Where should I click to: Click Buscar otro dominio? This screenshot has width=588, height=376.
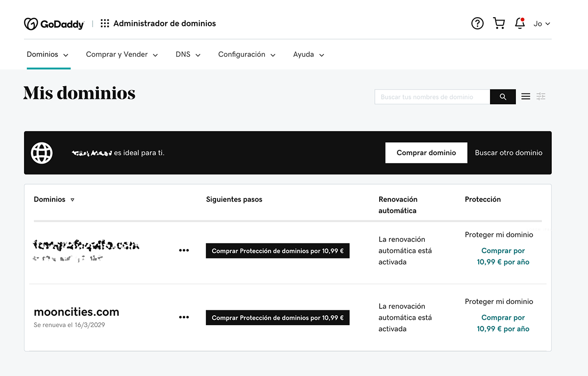tap(508, 152)
